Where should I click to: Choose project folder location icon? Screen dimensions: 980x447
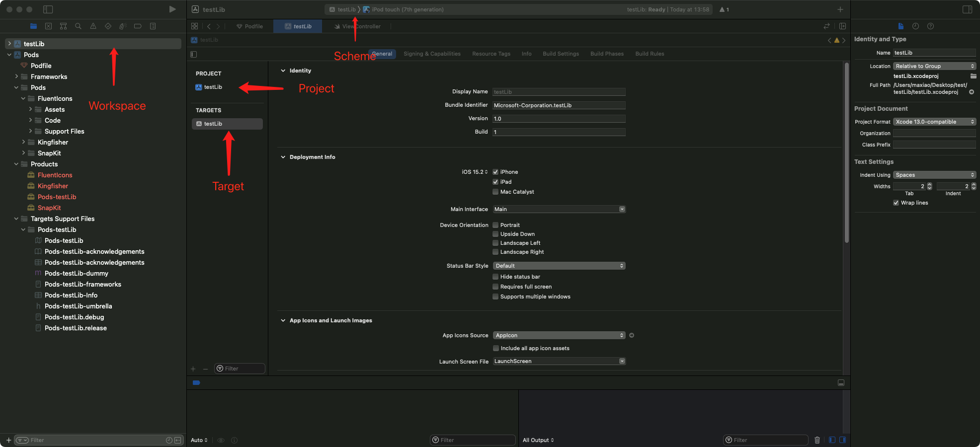[973, 76]
